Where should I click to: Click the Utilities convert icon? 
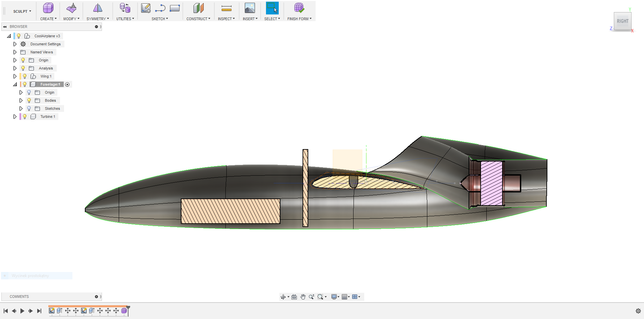click(125, 8)
